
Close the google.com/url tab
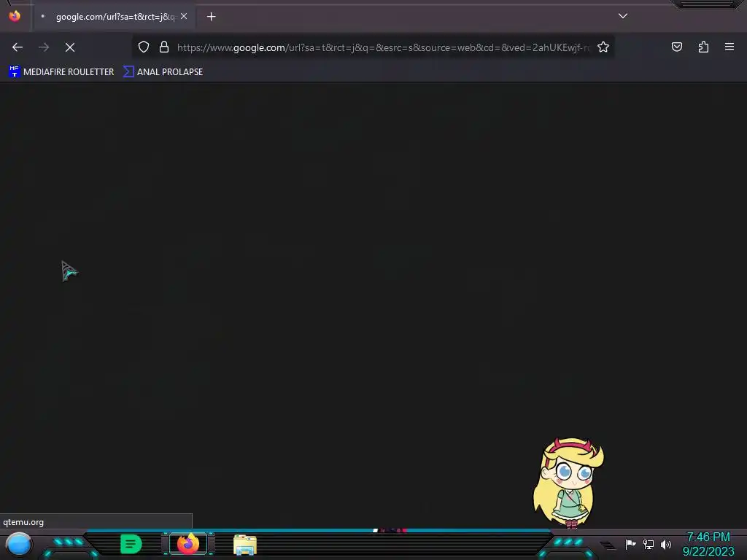(184, 16)
